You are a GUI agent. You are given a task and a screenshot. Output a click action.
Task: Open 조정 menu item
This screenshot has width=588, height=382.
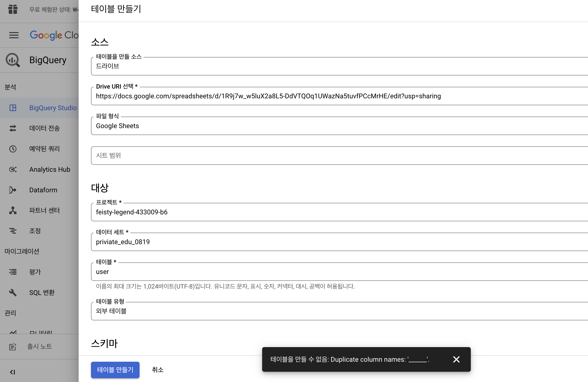pyautogui.click(x=39, y=231)
